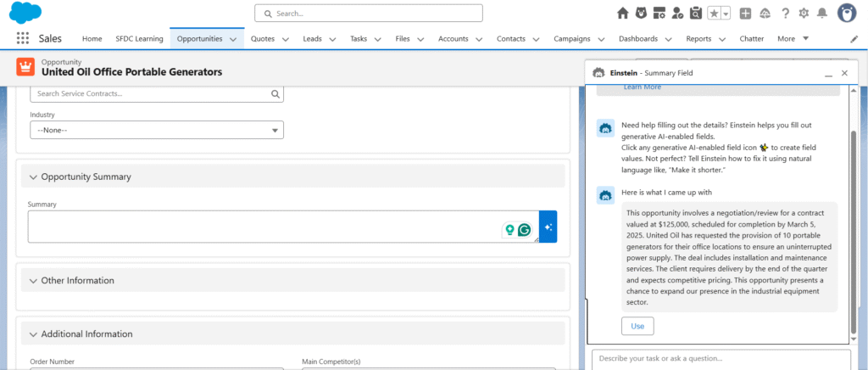Click into the Summary text area
Image resolution: width=868 pixels, height=370 pixels.
coord(263,227)
